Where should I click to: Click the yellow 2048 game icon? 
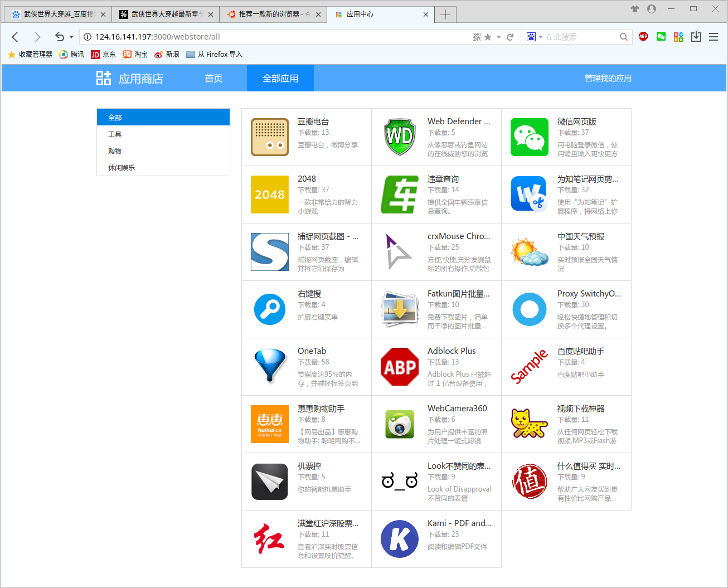pyautogui.click(x=270, y=195)
